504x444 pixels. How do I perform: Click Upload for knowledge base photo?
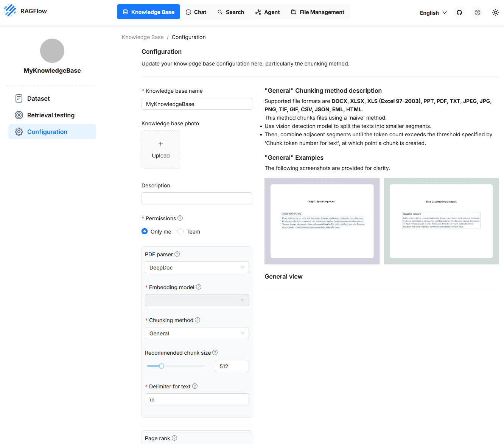pyautogui.click(x=161, y=150)
